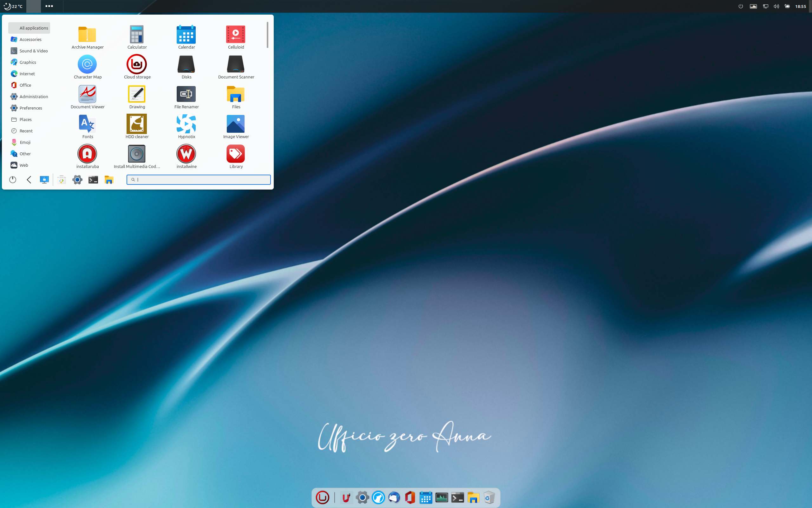Click the back arrow in the menu footer
Viewport: 812px width, 508px height.
[x=29, y=180]
